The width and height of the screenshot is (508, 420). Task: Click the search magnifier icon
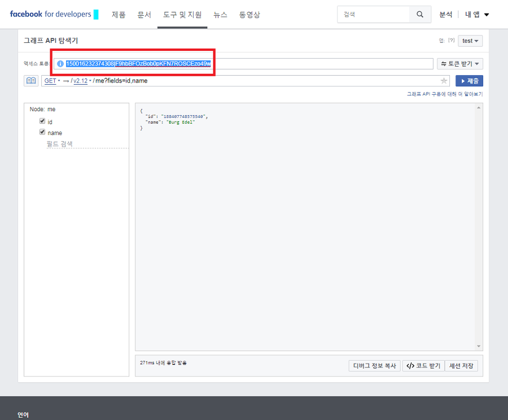420,14
